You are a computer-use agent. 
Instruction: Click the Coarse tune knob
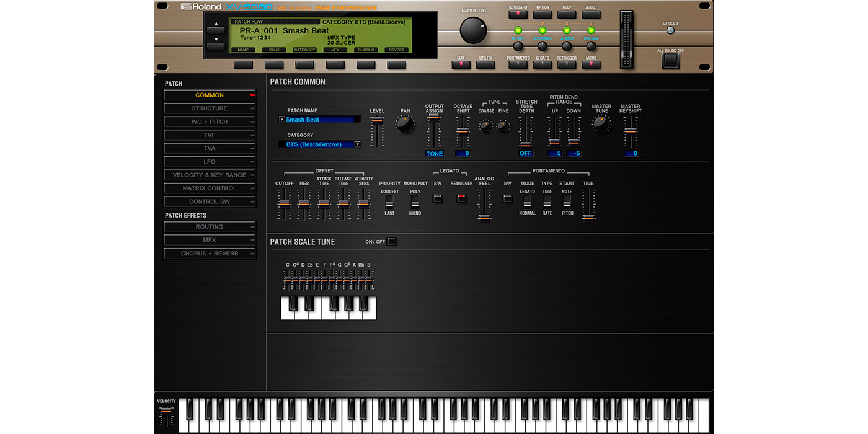pos(486,126)
